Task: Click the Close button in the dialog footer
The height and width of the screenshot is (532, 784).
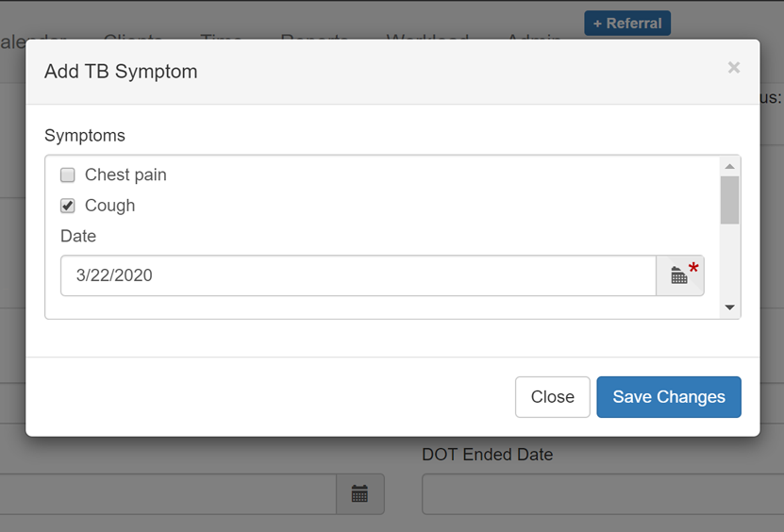Action: [x=553, y=397]
